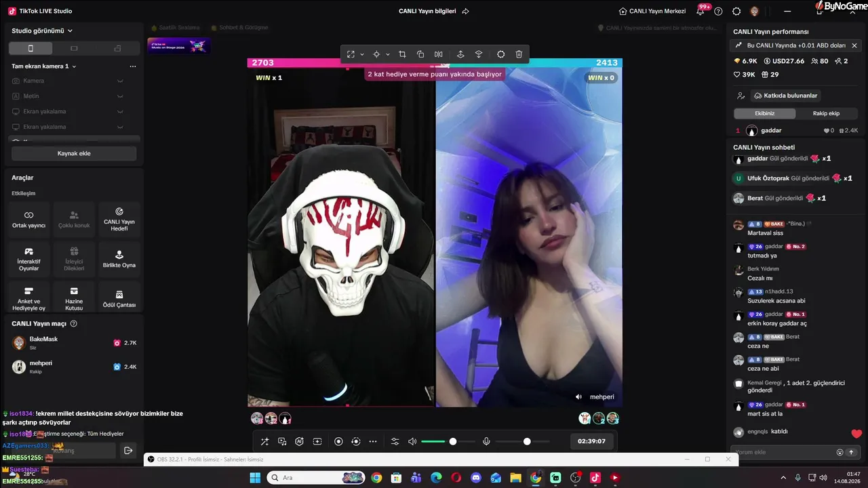Click the Windows taskbar search box
The image size is (868, 488).
click(x=316, y=478)
